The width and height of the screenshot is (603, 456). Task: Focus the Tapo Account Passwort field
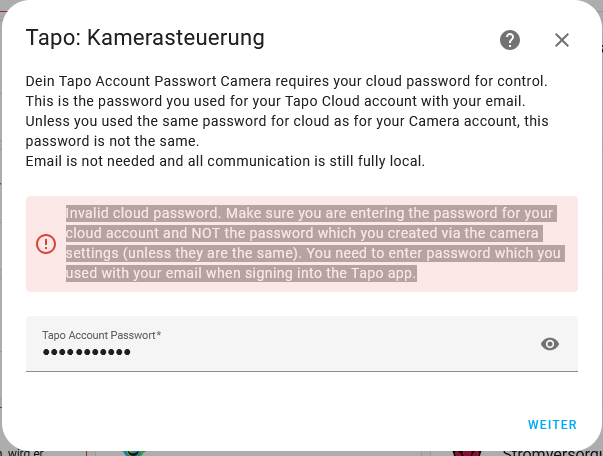[x=280, y=350]
